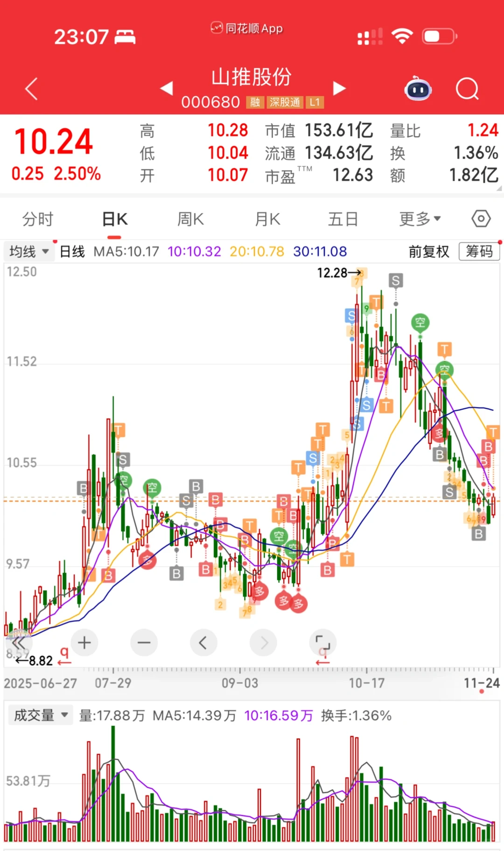
Task: Tap the MA5:10.17 indicator label
Action: tap(126, 252)
